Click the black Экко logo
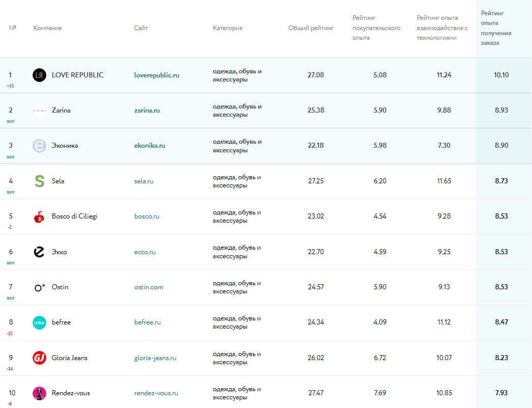 click(x=39, y=252)
